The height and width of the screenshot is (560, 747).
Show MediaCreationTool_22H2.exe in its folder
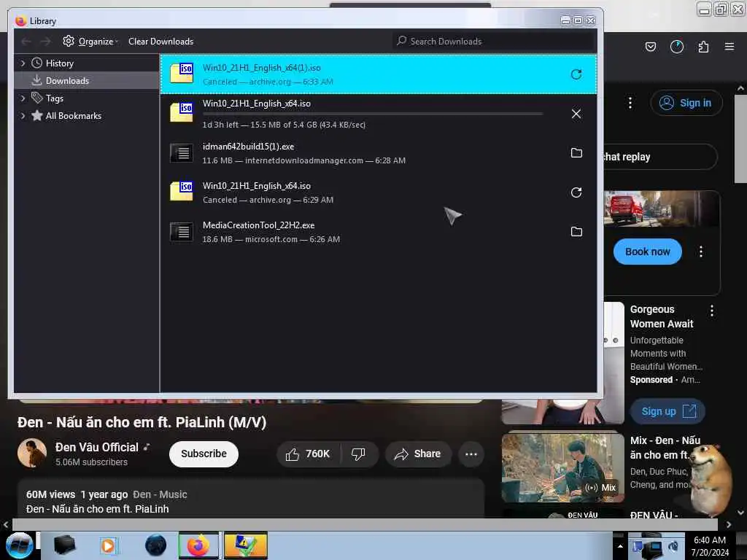click(576, 231)
